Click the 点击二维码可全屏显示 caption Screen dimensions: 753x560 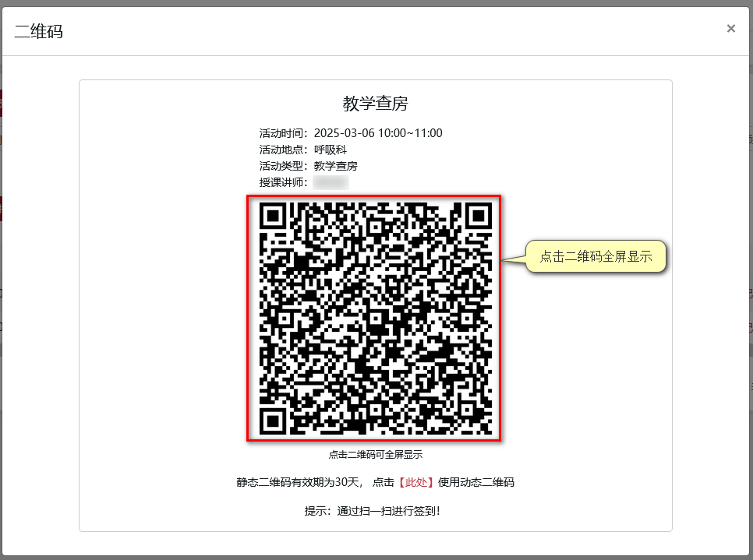[376, 454]
